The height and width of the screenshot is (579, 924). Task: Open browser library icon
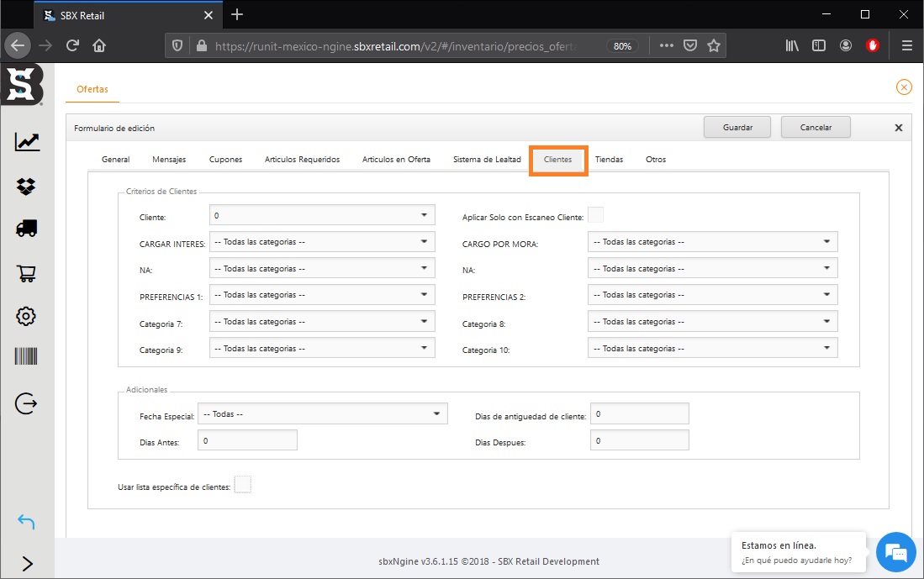coord(792,45)
